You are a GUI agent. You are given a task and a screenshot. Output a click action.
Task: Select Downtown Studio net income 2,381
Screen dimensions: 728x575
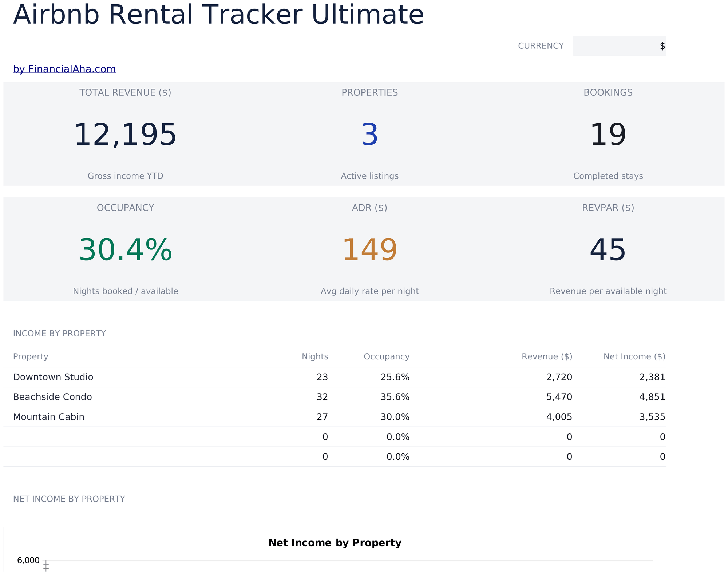(652, 377)
